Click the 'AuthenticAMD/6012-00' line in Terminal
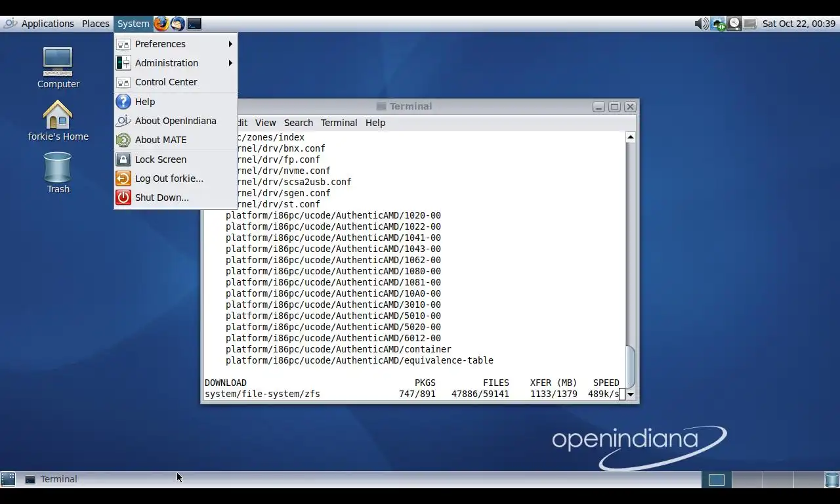 pyautogui.click(x=333, y=338)
